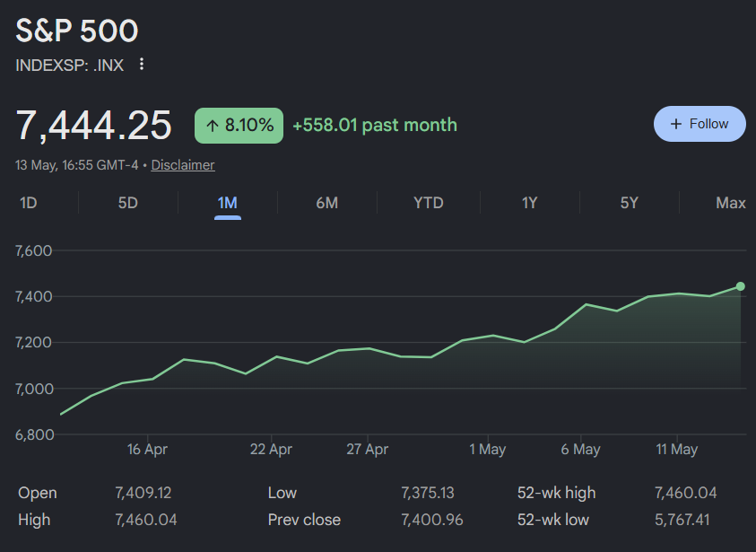
Task: Click the S&P 500 title heading
Action: [x=77, y=31]
